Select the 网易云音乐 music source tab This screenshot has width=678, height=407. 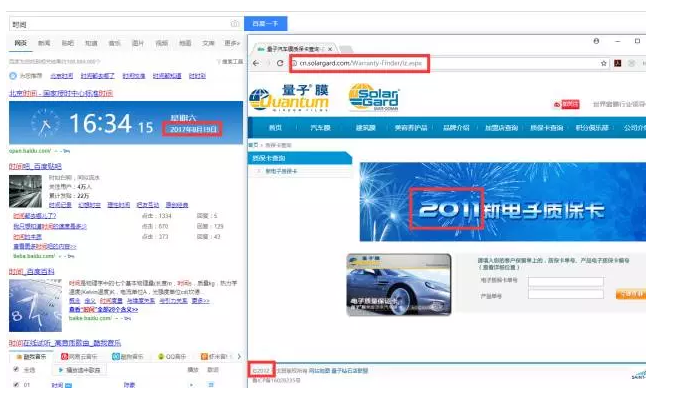[79, 356]
